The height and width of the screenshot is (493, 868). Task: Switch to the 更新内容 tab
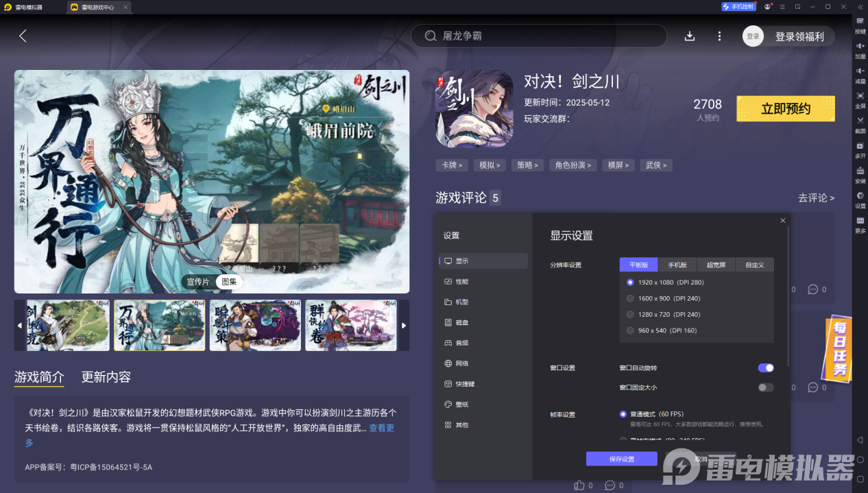[x=106, y=376]
